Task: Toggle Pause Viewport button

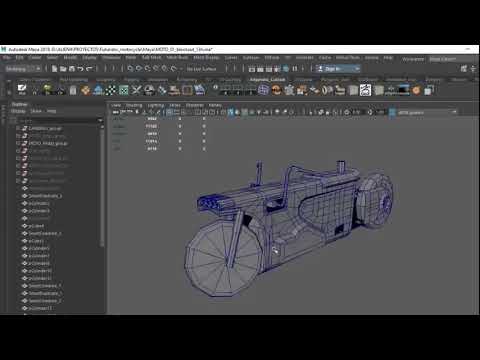Action: click(x=295, y=69)
